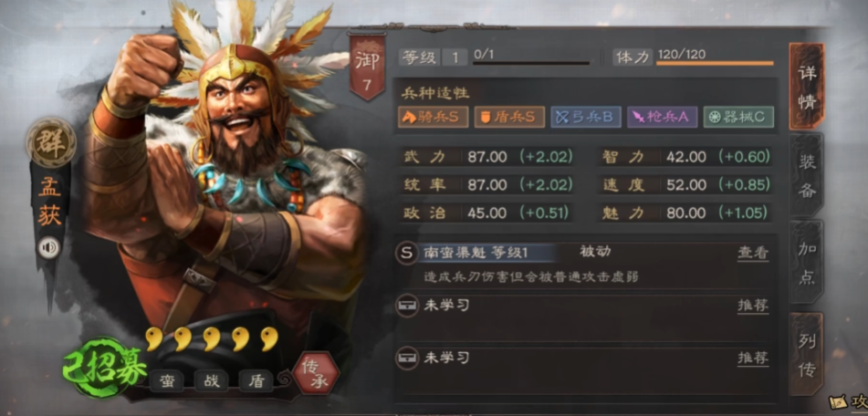868x416 pixels.
Task: Open the 加点 attribute points tab
Action: pyautogui.click(x=807, y=262)
